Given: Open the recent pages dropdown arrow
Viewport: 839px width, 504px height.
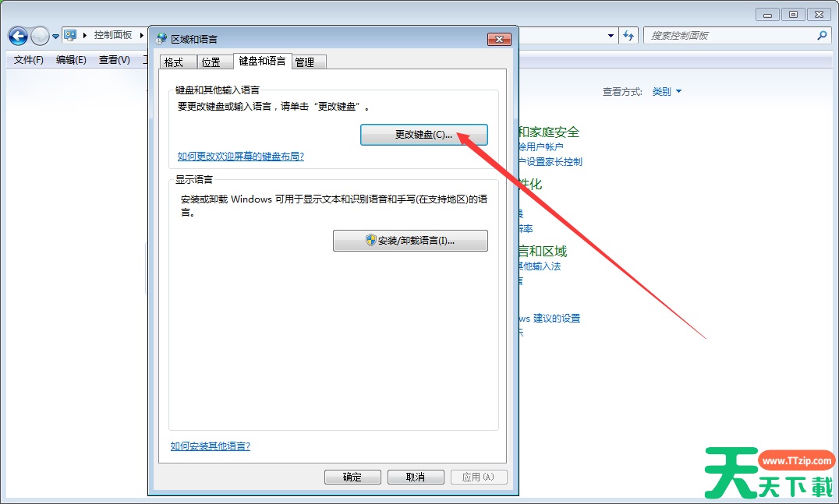Looking at the screenshot, I should pos(55,37).
